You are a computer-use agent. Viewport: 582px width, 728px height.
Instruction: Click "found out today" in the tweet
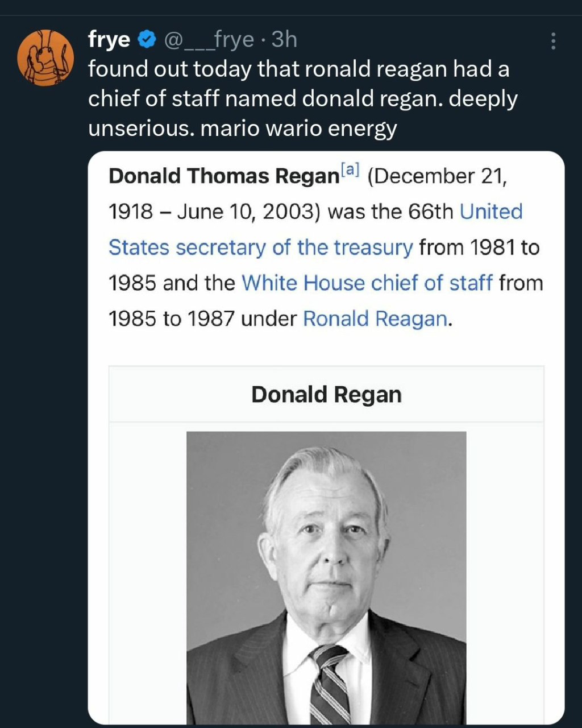pyautogui.click(x=169, y=69)
